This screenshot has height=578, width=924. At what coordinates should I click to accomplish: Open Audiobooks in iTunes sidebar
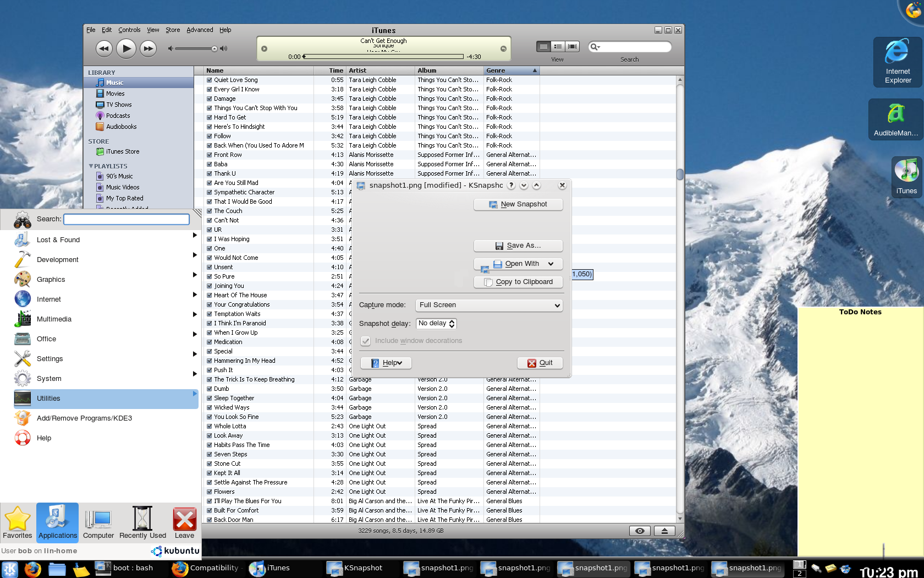(121, 127)
